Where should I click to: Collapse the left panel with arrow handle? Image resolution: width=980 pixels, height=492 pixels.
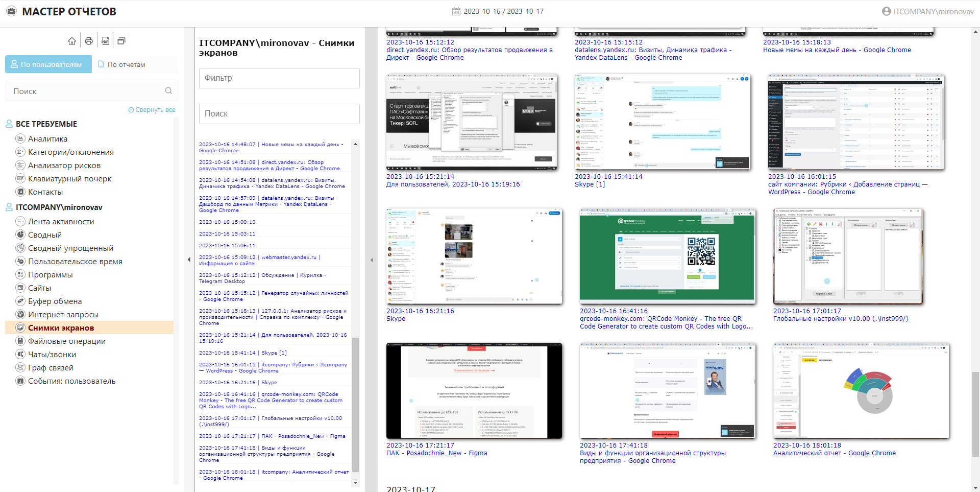click(x=189, y=260)
